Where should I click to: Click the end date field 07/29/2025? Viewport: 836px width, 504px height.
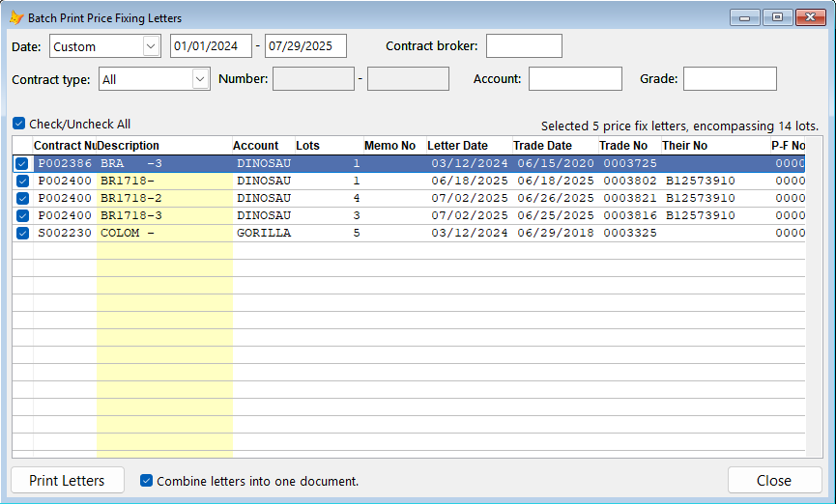(306, 45)
